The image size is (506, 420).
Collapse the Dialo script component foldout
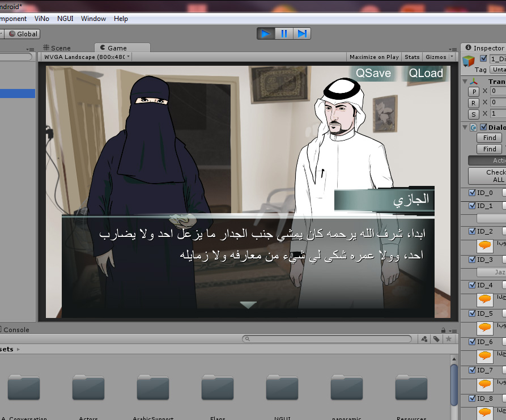coord(465,127)
